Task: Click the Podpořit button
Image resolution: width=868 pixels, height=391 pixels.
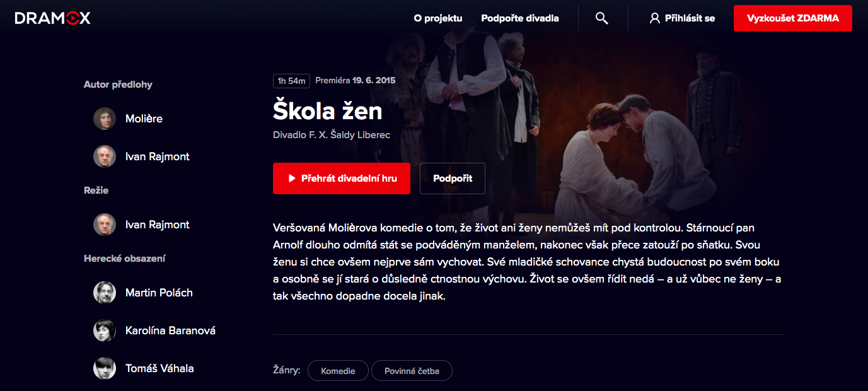Action: 453,178
